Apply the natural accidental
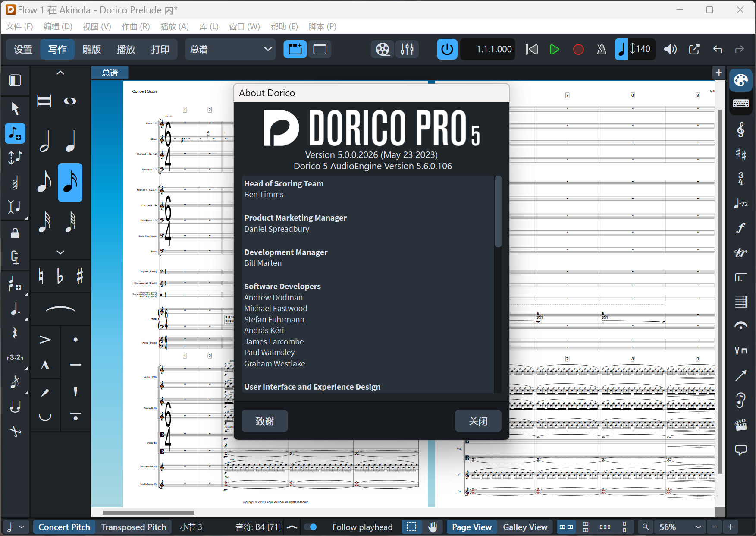756x536 pixels. pyautogui.click(x=41, y=276)
